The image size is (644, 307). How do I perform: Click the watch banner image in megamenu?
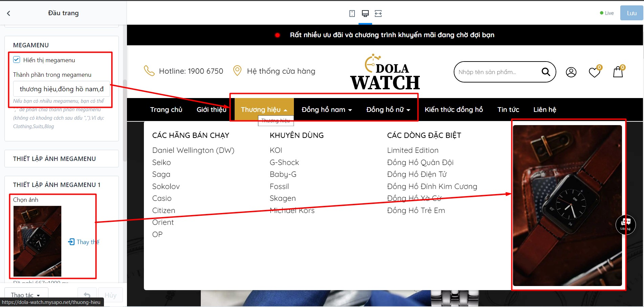567,206
